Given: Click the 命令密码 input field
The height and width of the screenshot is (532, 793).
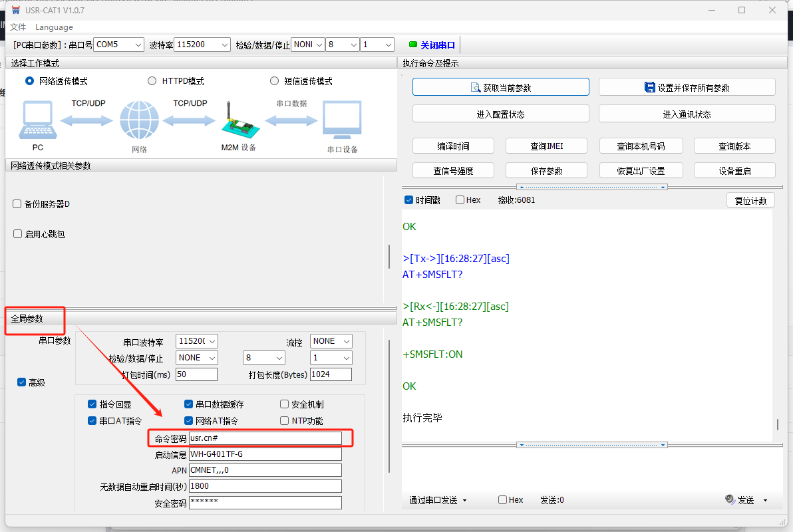Looking at the screenshot, I should point(265,438).
